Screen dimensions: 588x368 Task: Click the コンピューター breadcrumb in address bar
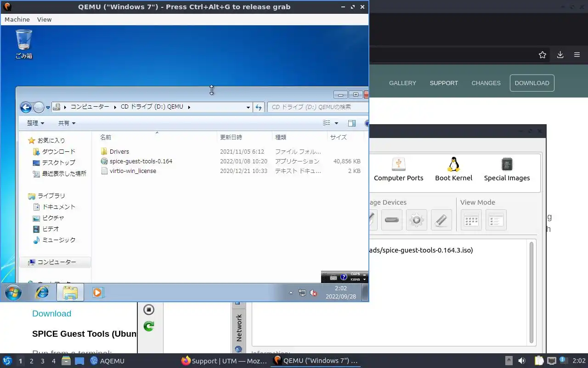[90, 107]
